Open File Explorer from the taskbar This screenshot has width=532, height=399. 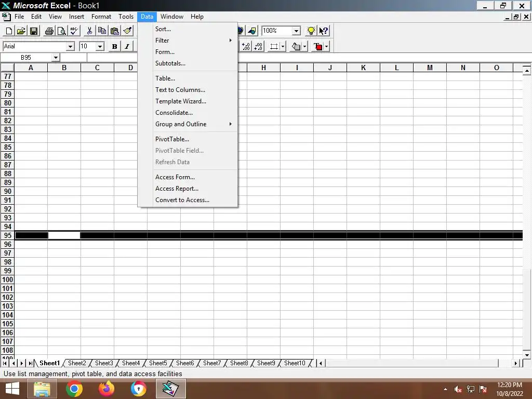pos(42,389)
